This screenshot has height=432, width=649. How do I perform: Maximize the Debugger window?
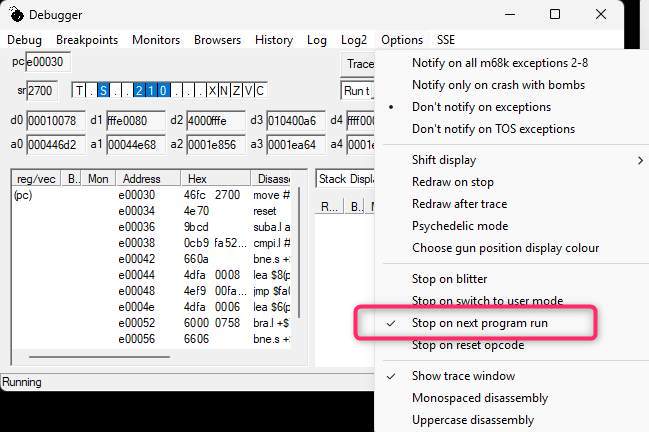(555, 15)
